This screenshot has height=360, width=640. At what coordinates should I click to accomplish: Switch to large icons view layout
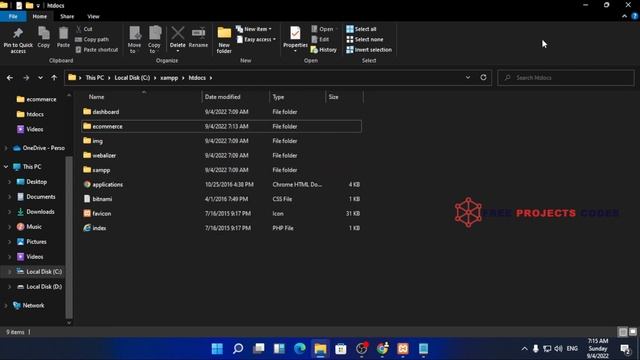click(x=633, y=332)
